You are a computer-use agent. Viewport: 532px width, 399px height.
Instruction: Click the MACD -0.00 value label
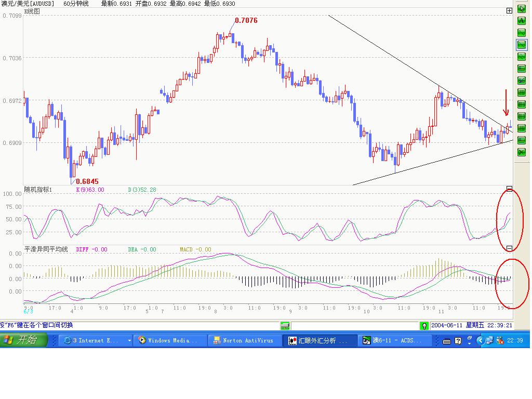pos(195,249)
